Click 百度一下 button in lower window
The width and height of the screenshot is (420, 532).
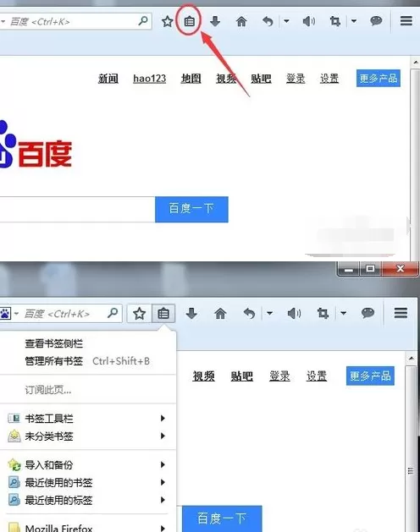coord(222,518)
